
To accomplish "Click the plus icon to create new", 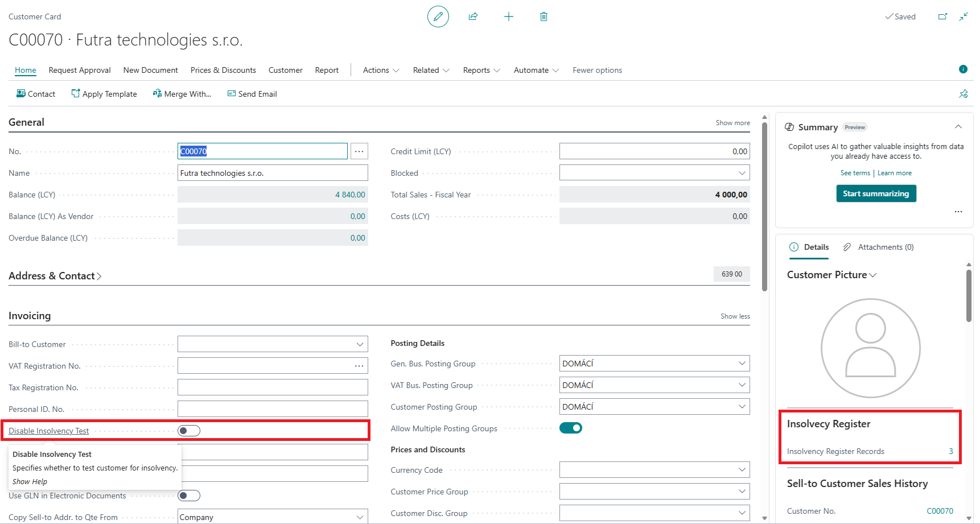I will click(x=509, y=16).
